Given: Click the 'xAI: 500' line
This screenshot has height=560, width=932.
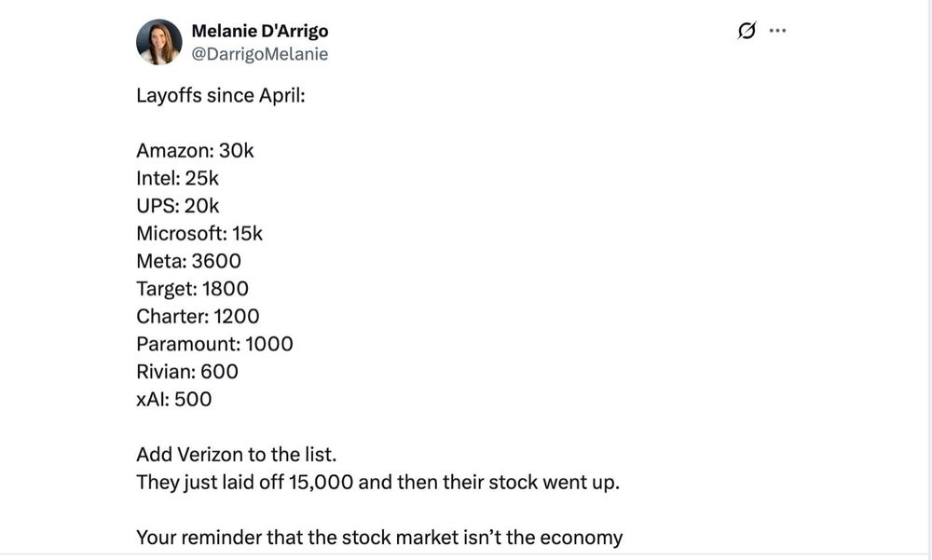Looking at the screenshot, I should [x=174, y=400].
